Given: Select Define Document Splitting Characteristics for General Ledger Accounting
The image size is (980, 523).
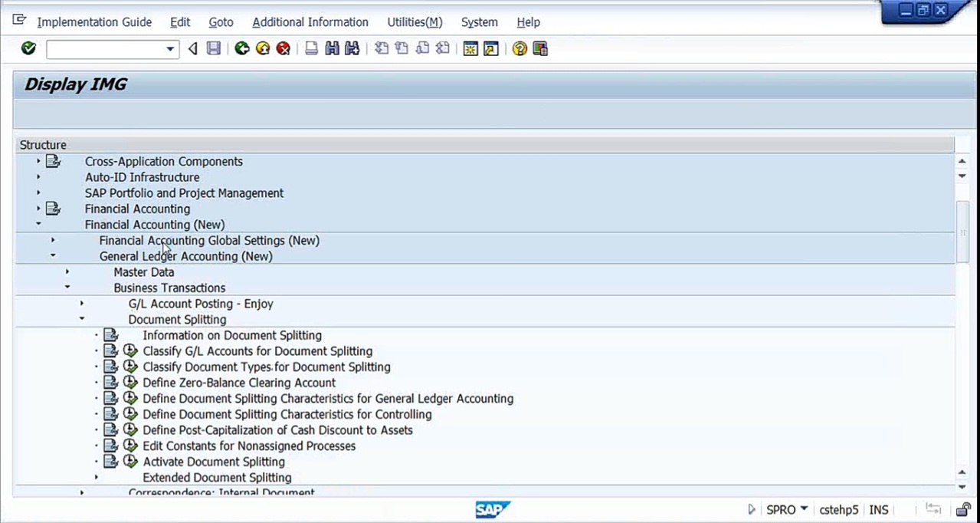Looking at the screenshot, I should tap(328, 399).
